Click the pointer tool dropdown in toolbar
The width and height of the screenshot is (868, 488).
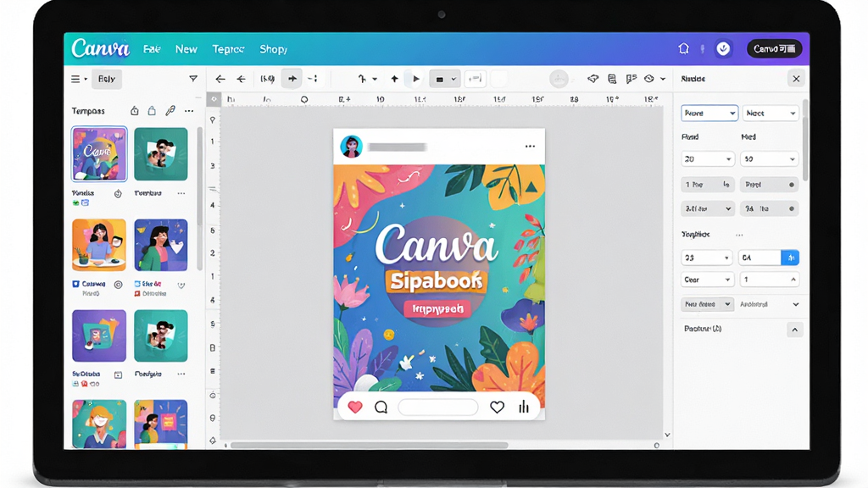click(367, 79)
